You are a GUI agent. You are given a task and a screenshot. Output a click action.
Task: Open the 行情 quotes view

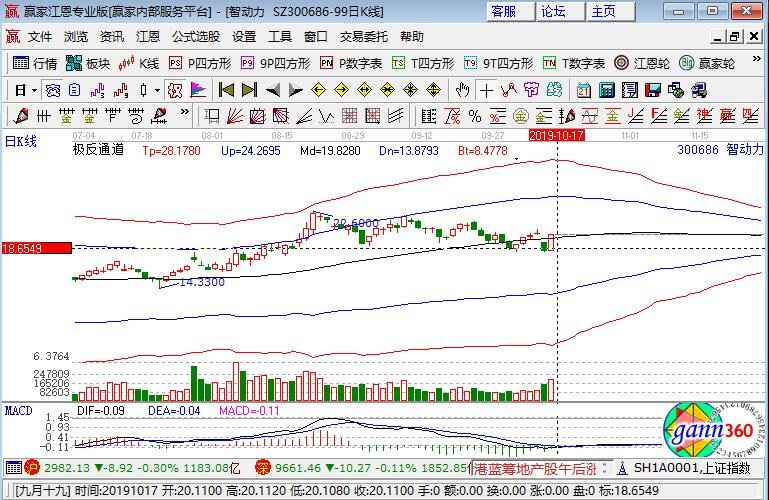point(35,63)
